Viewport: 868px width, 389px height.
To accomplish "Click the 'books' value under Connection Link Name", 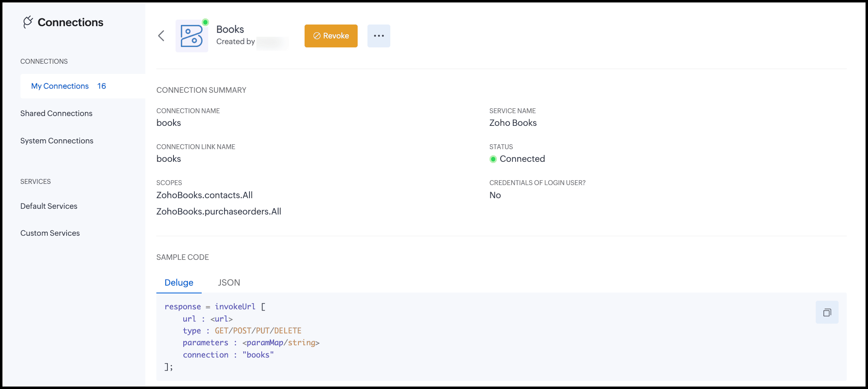I will [169, 159].
